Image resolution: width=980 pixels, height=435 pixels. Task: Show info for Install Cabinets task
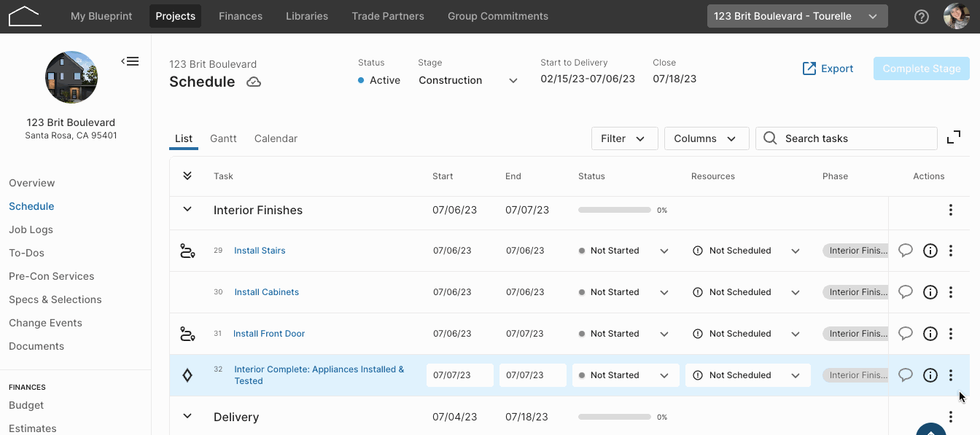pos(930,292)
